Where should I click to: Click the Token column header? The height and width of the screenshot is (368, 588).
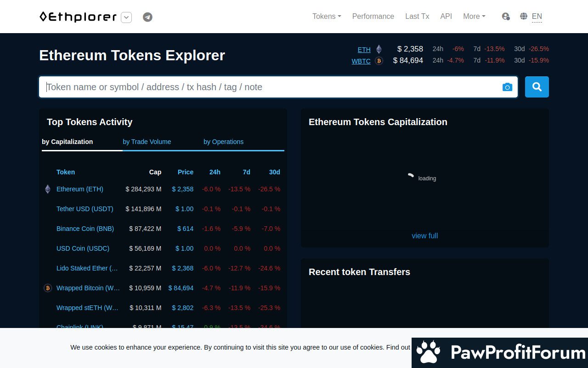point(66,172)
